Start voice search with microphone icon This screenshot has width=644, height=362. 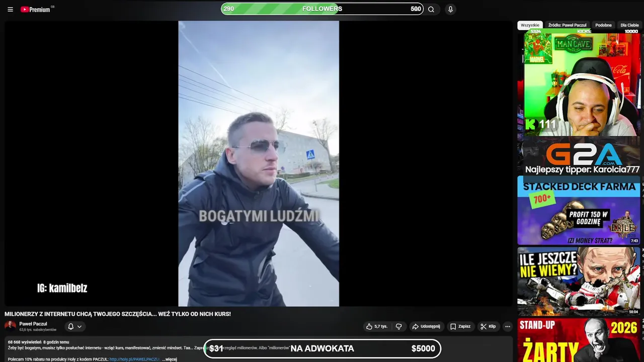(450, 9)
